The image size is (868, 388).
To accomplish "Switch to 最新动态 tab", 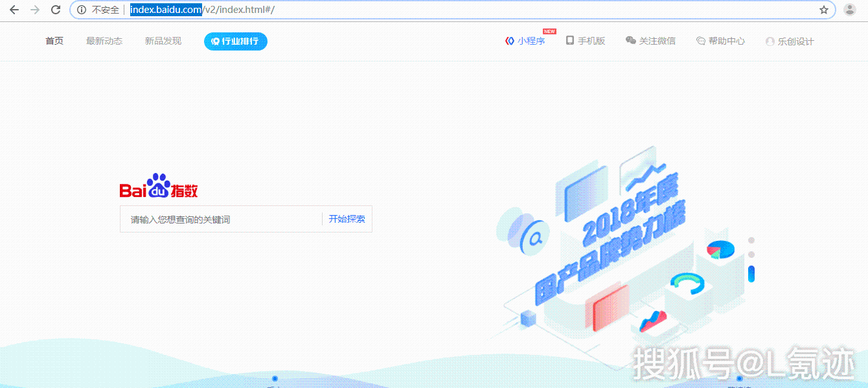I will tap(104, 41).
